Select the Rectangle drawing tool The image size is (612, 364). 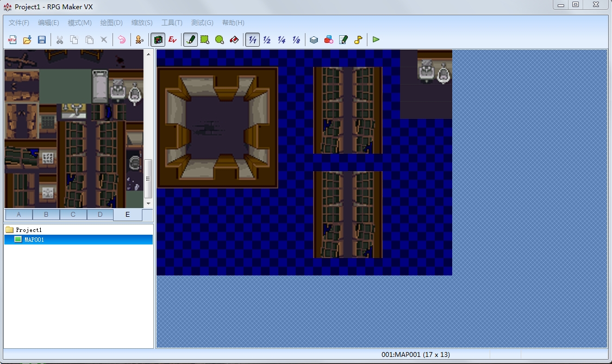coord(205,40)
